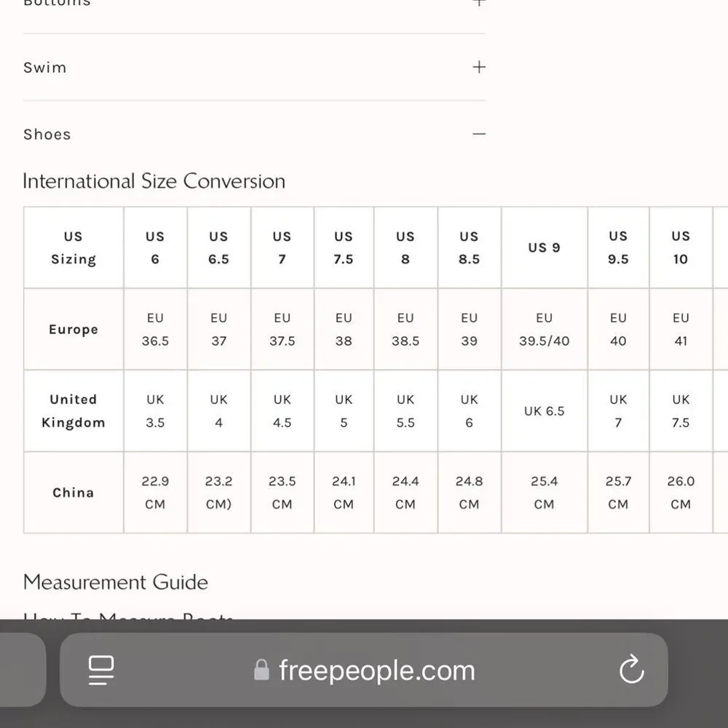The height and width of the screenshot is (728, 728).
Task: Select the United Kingdom row header
Action: tap(74, 411)
